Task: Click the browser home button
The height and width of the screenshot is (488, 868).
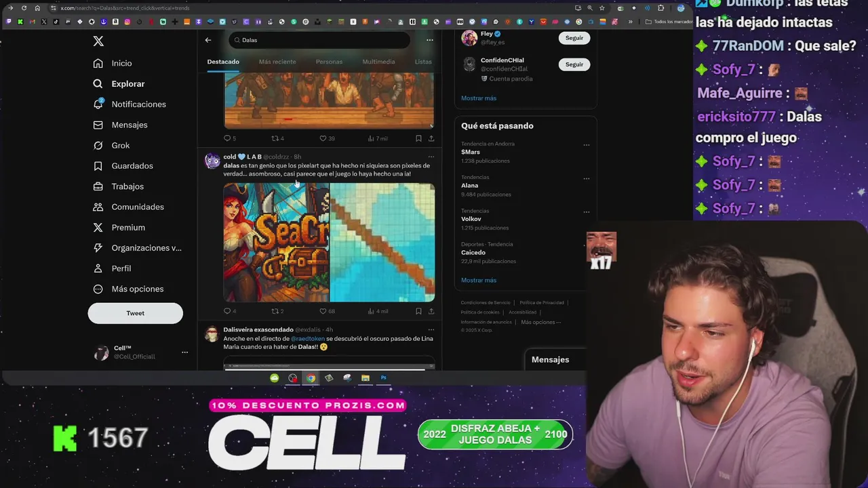Action: (x=37, y=8)
